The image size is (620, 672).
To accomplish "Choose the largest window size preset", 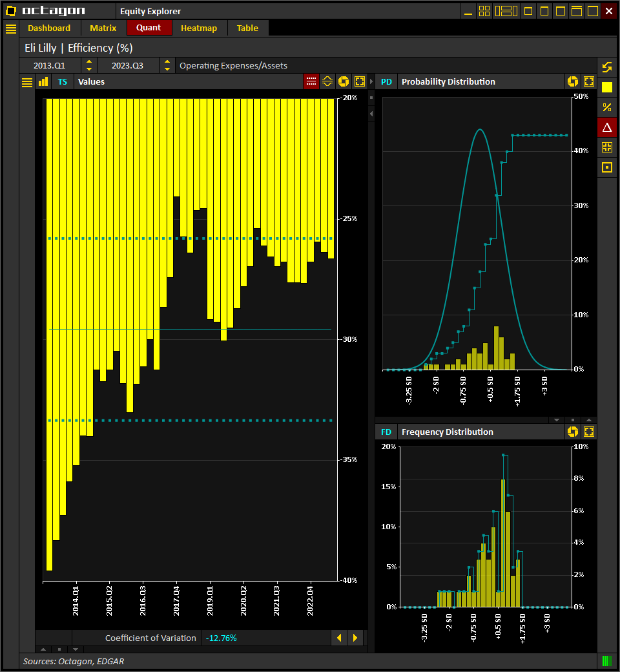I will click(593, 11).
